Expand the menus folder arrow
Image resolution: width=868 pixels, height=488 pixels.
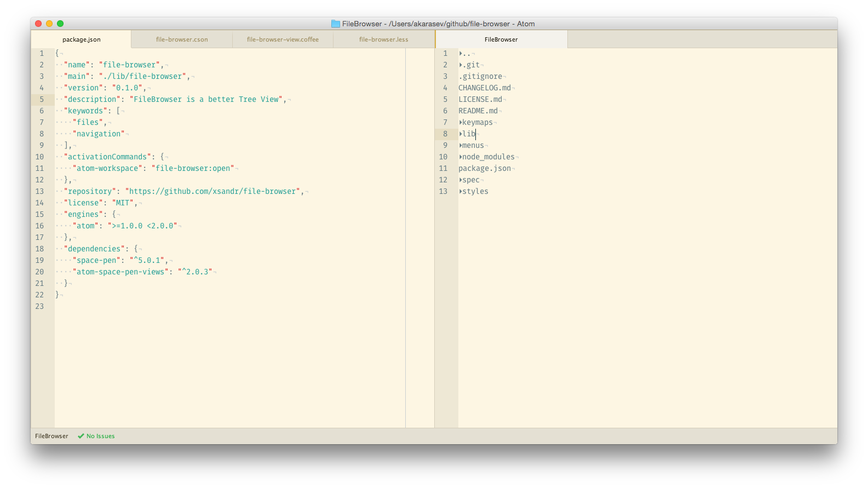[x=461, y=145]
